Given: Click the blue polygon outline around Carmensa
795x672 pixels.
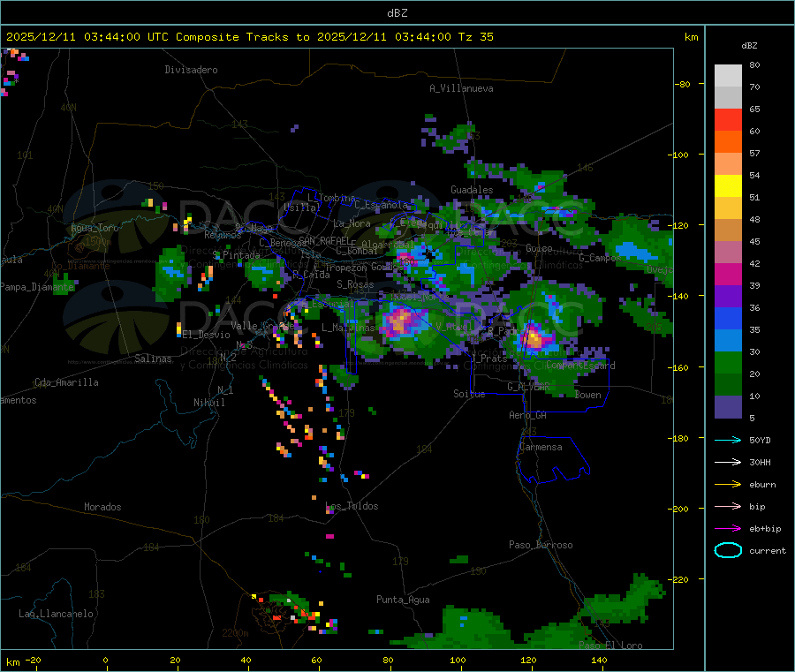Looking at the screenshot, I should (554, 460).
